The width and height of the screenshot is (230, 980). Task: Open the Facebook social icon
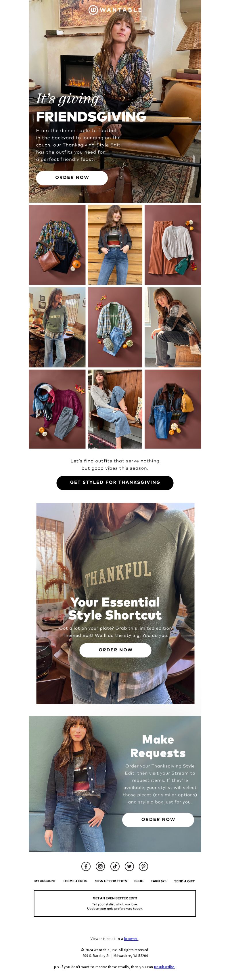tap(86, 866)
